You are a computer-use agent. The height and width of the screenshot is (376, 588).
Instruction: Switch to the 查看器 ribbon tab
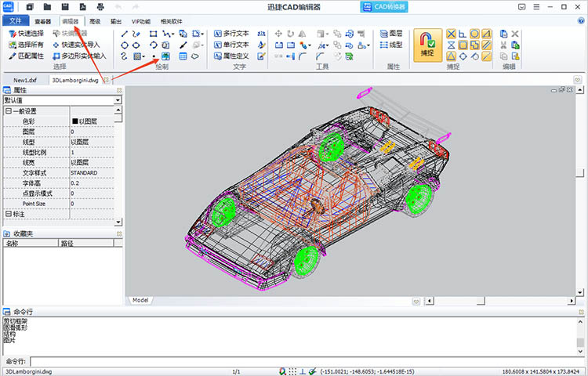tap(43, 21)
